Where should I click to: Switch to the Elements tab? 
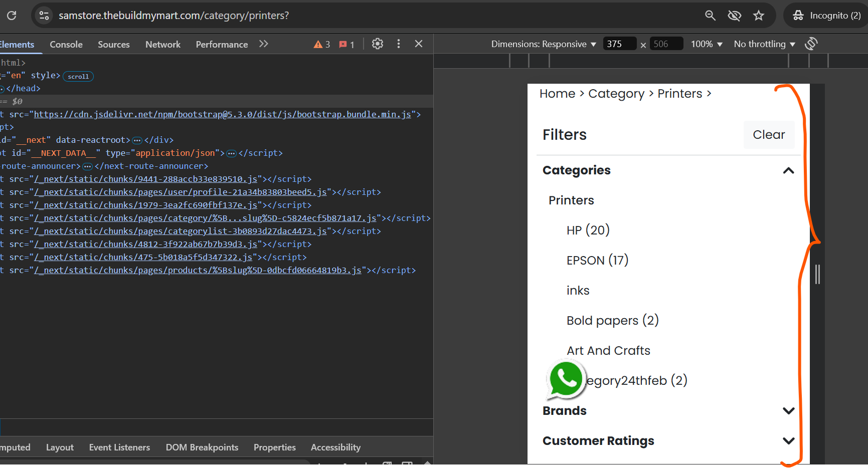17,45
